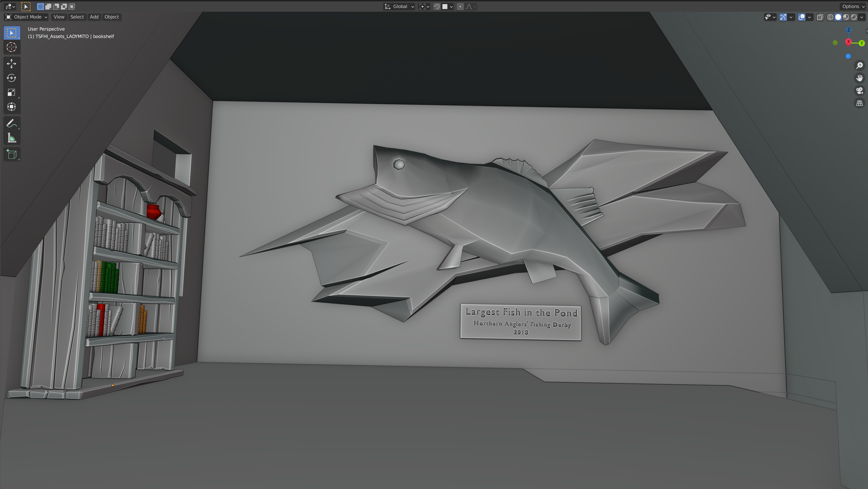Switch to wireframe viewport shading
The width and height of the screenshot is (868, 489).
coord(830,17)
